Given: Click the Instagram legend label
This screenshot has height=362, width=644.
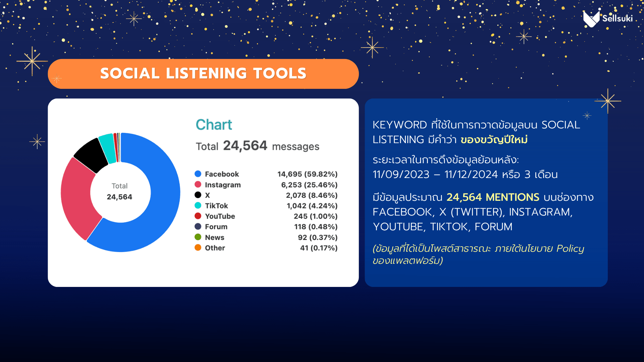Looking at the screenshot, I should (x=223, y=185).
